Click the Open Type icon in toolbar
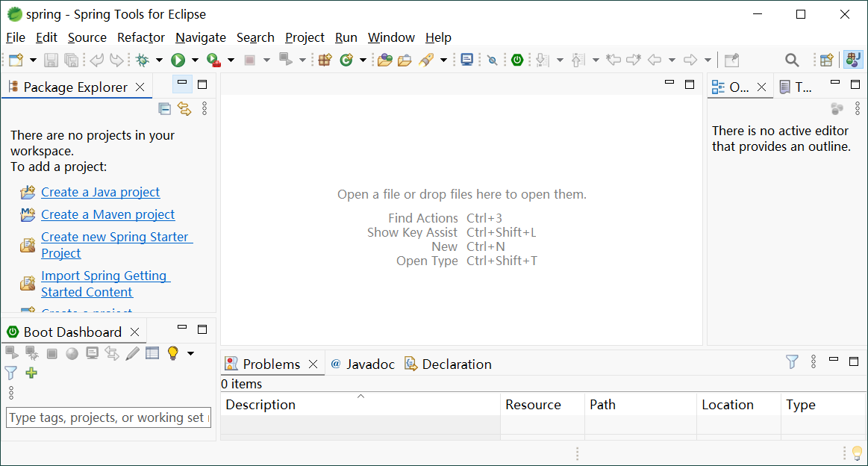 [x=384, y=60]
